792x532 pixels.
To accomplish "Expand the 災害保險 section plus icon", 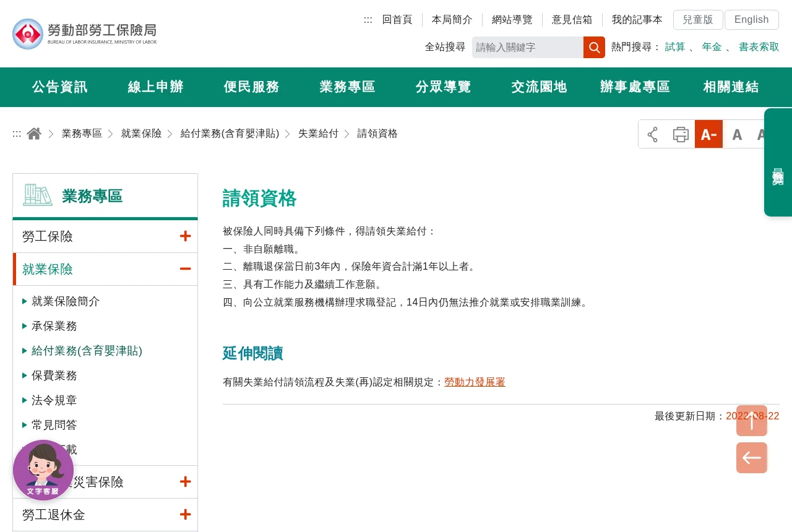I will (185, 482).
